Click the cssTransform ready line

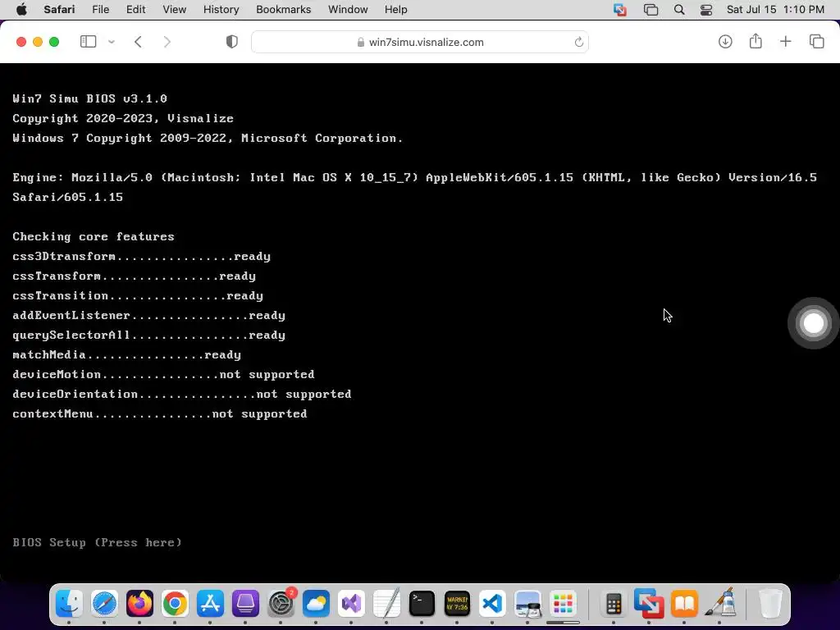click(134, 276)
